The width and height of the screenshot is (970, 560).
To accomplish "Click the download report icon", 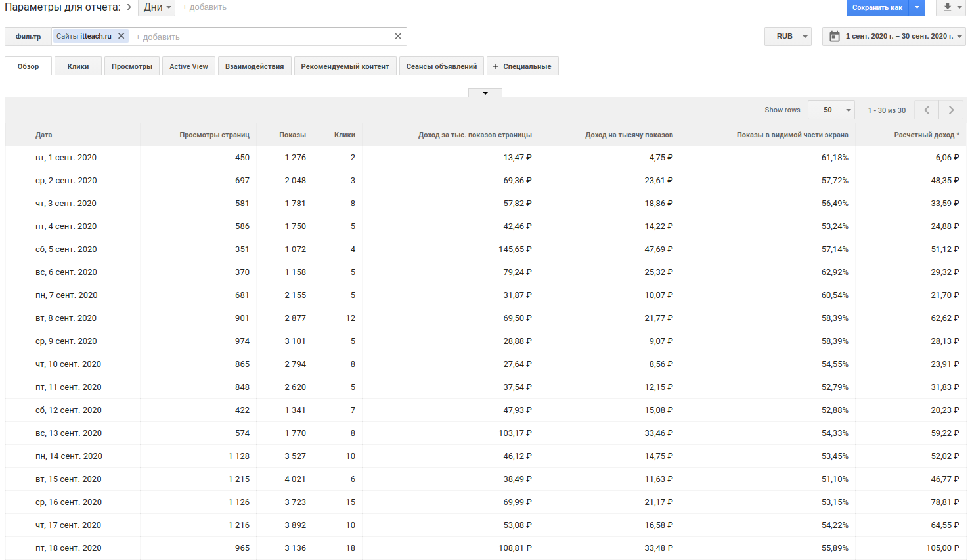I will (947, 7).
